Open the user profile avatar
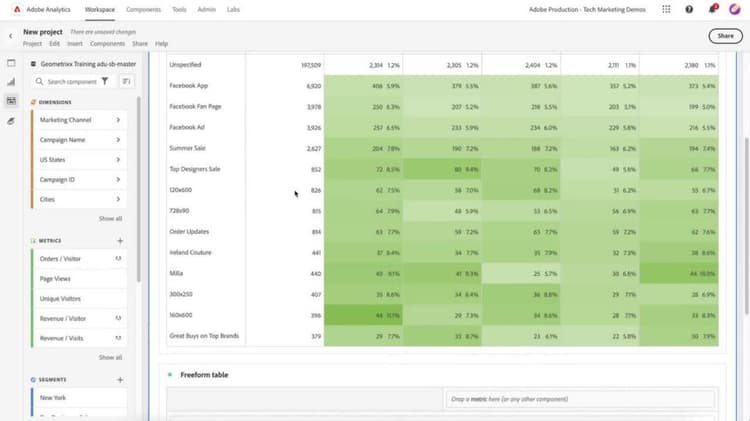The width and height of the screenshot is (750, 421). pos(735,9)
